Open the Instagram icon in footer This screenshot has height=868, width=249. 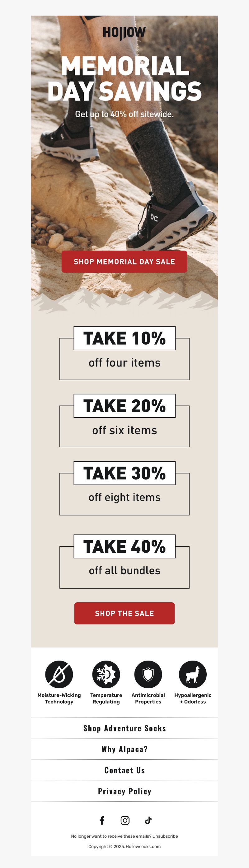coord(125,820)
